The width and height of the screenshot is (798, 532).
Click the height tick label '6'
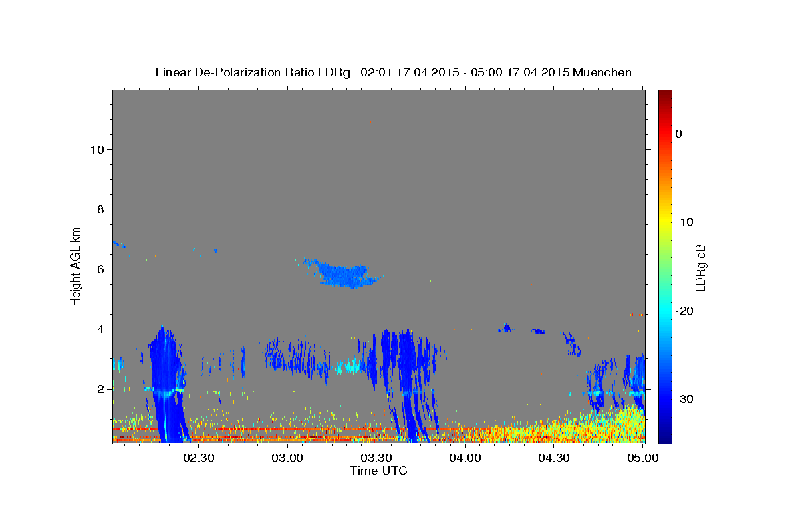(x=100, y=269)
